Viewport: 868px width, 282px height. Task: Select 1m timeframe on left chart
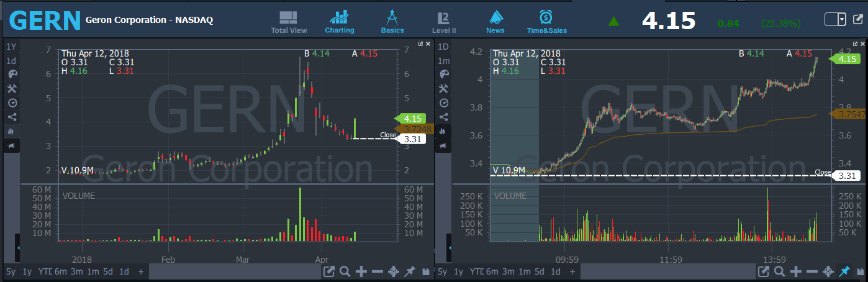pyautogui.click(x=93, y=271)
